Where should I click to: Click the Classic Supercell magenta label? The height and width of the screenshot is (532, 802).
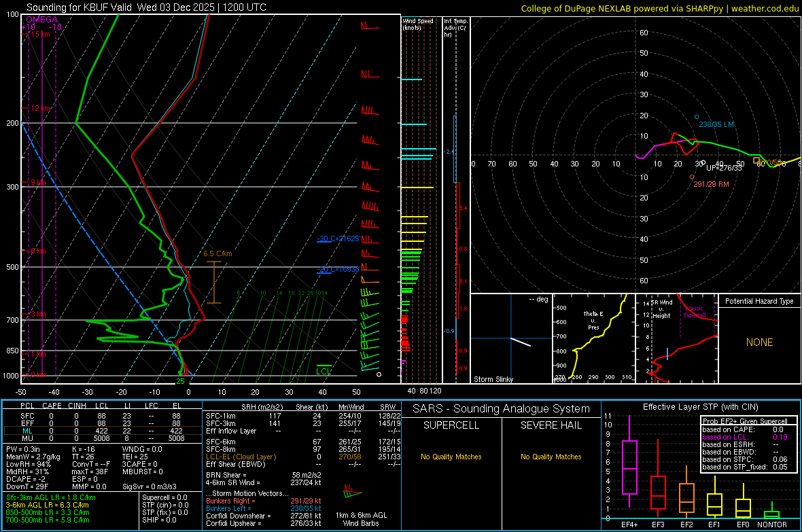point(694,312)
